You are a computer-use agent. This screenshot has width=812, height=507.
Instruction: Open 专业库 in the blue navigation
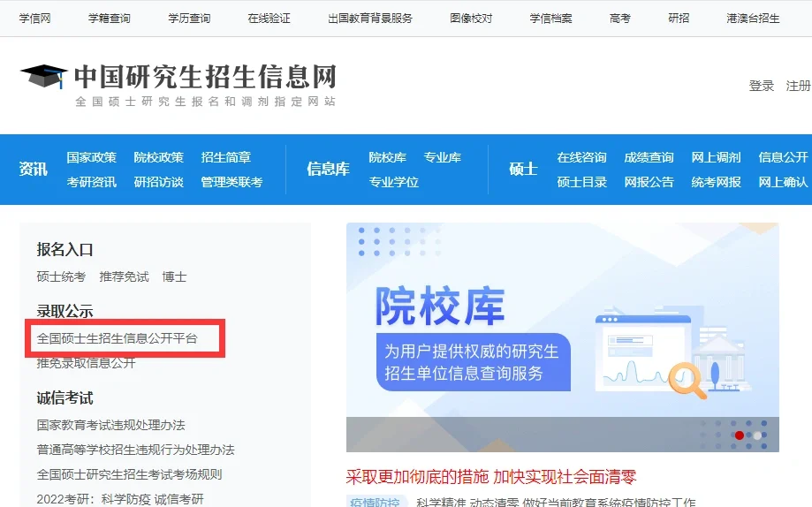[443, 157]
